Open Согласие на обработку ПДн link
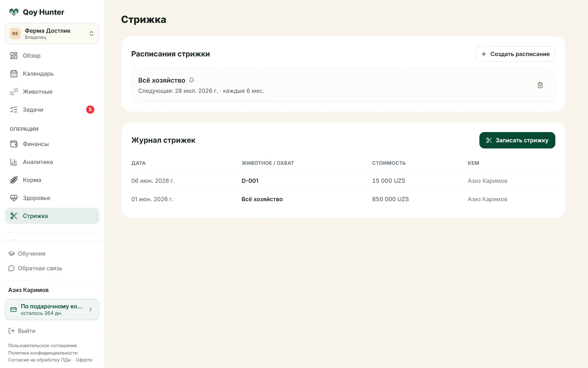Image resolution: width=588 pixels, height=368 pixels. tap(40, 360)
